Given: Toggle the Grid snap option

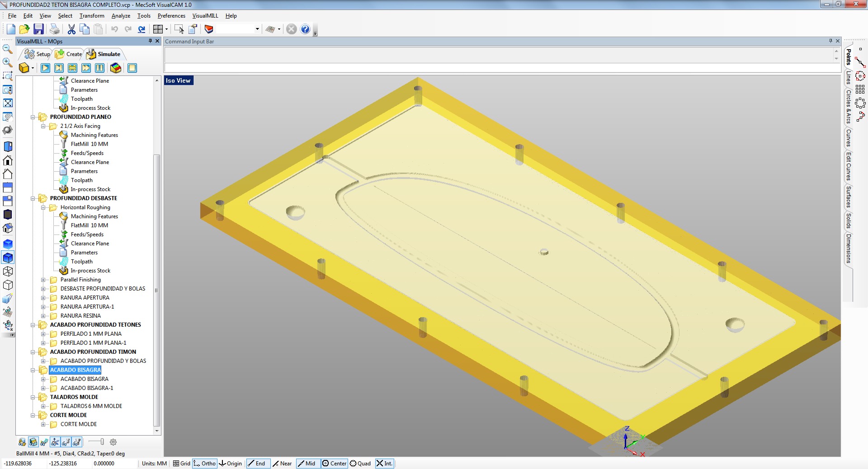Looking at the screenshot, I should pos(182,464).
